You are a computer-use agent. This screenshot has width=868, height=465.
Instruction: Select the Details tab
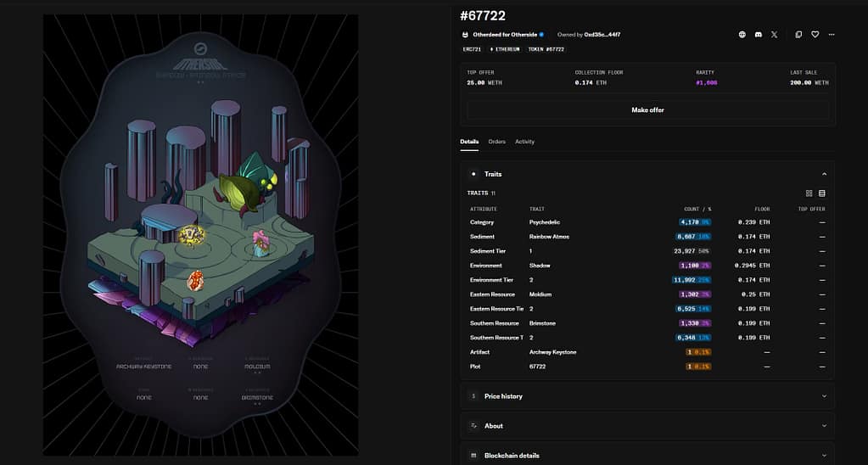pos(469,142)
